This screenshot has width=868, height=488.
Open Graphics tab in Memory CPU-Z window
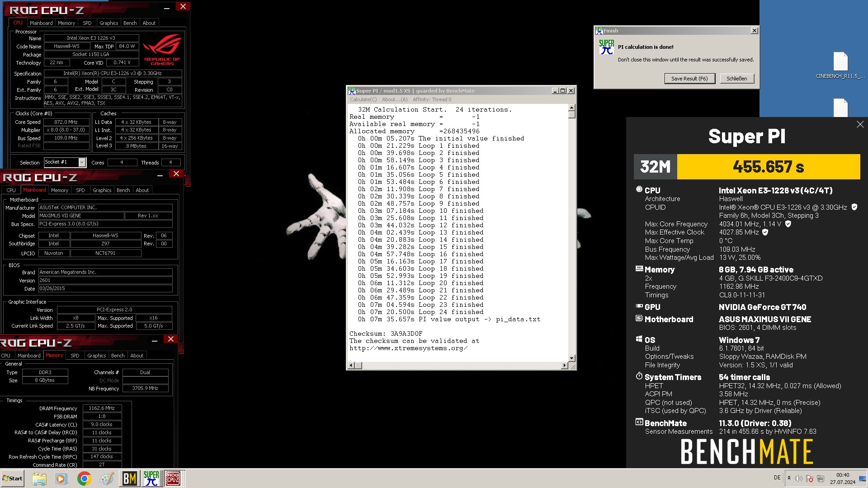pos(96,356)
